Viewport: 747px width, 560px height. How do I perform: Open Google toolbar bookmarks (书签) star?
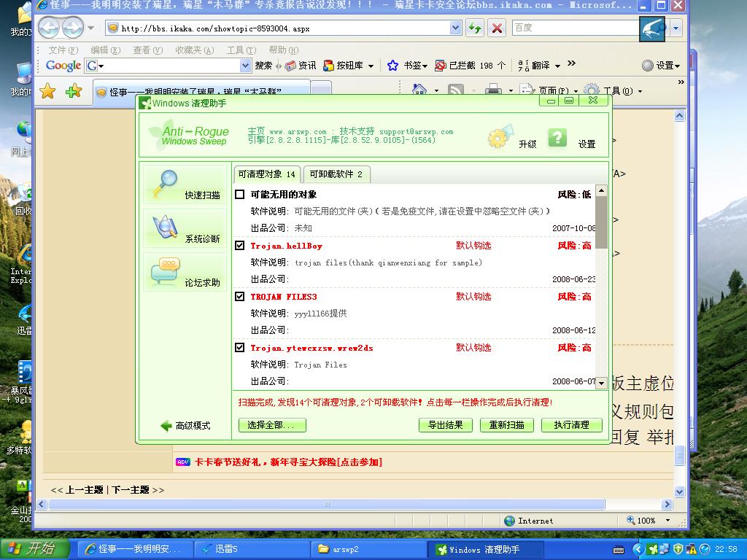(x=392, y=65)
